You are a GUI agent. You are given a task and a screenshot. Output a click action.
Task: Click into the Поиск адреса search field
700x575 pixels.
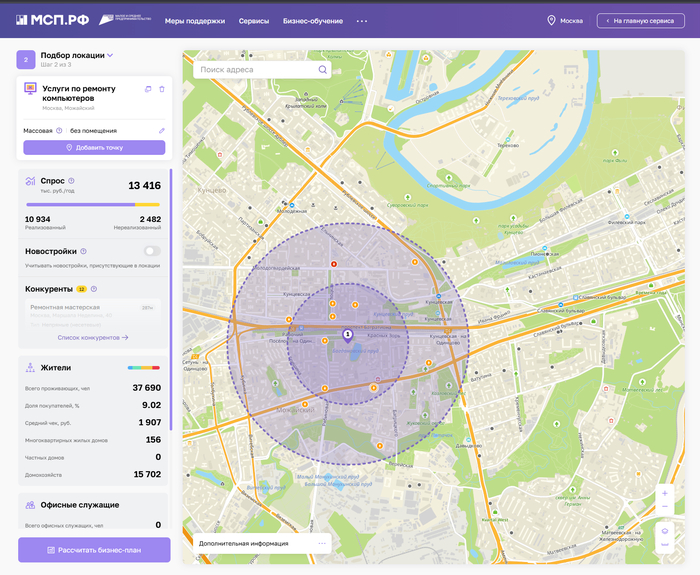pyautogui.click(x=256, y=70)
